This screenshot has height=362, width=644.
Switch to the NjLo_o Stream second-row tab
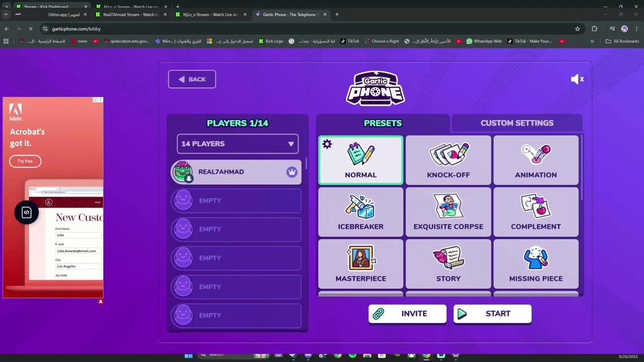click(211, 15)
